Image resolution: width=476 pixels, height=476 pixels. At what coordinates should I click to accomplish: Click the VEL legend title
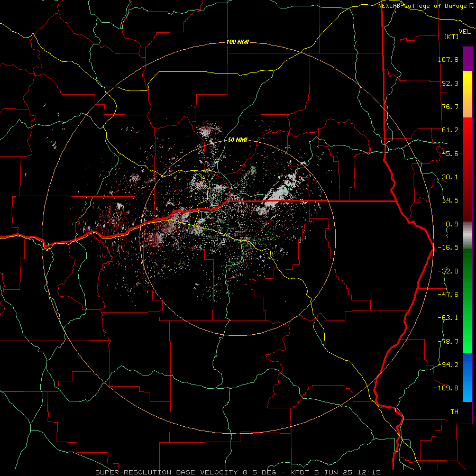click(465, 32)
